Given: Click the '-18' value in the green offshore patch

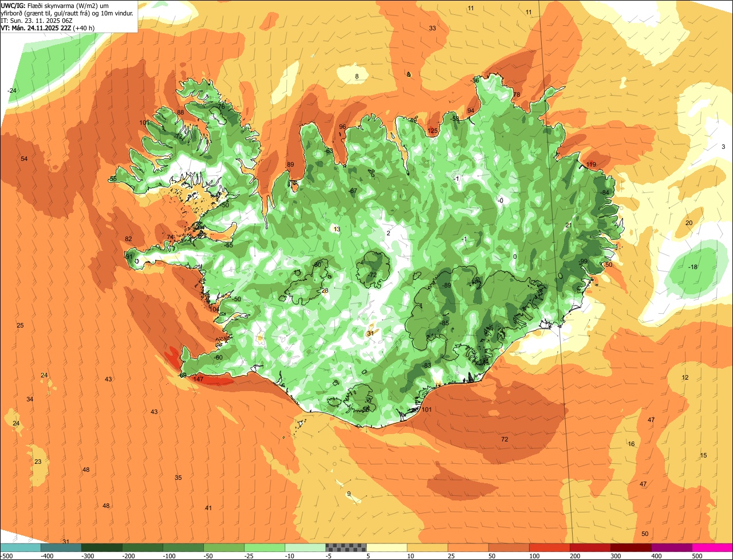Looking at the screenshot, I should [x=693, y=267].
